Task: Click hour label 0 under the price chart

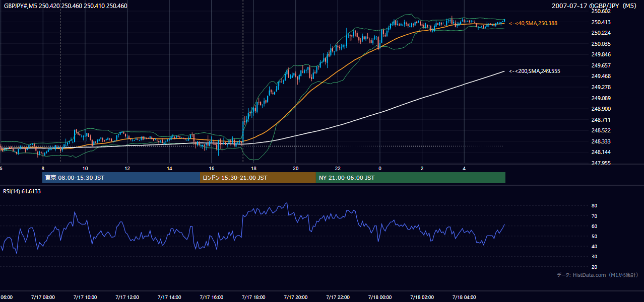Action: [380, 168]
